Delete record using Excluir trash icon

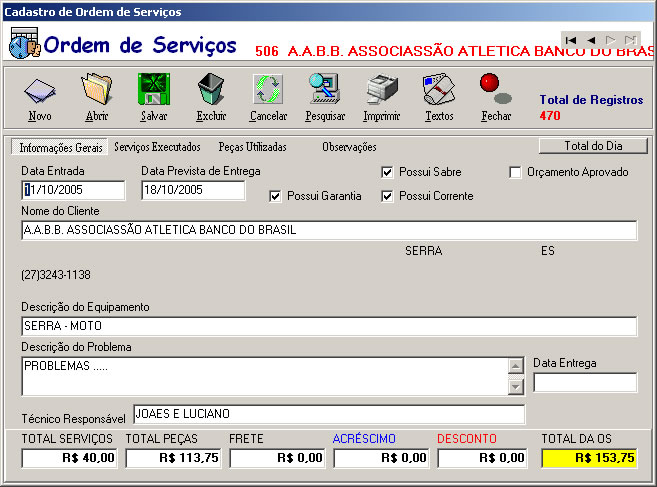[x=211, y=89]
